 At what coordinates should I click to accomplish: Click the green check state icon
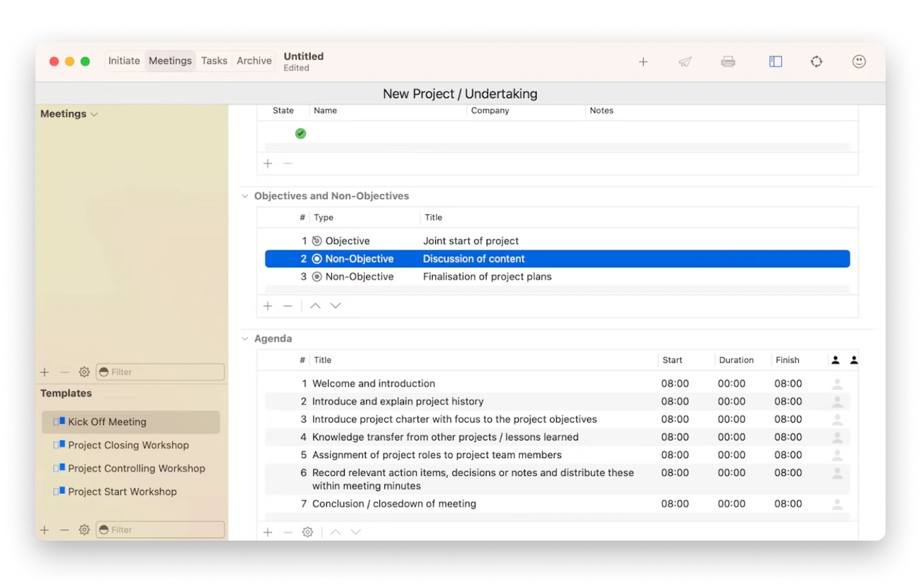pyautogui.click(x=301, y=133)
